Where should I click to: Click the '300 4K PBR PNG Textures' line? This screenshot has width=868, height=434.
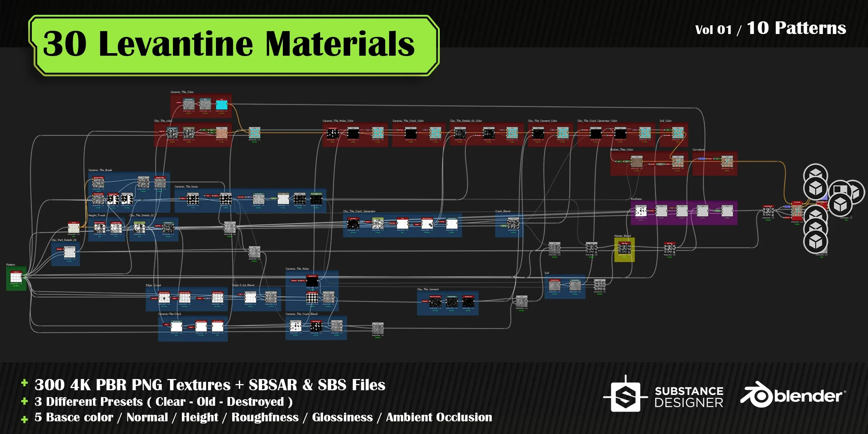[x=210, y=384]
